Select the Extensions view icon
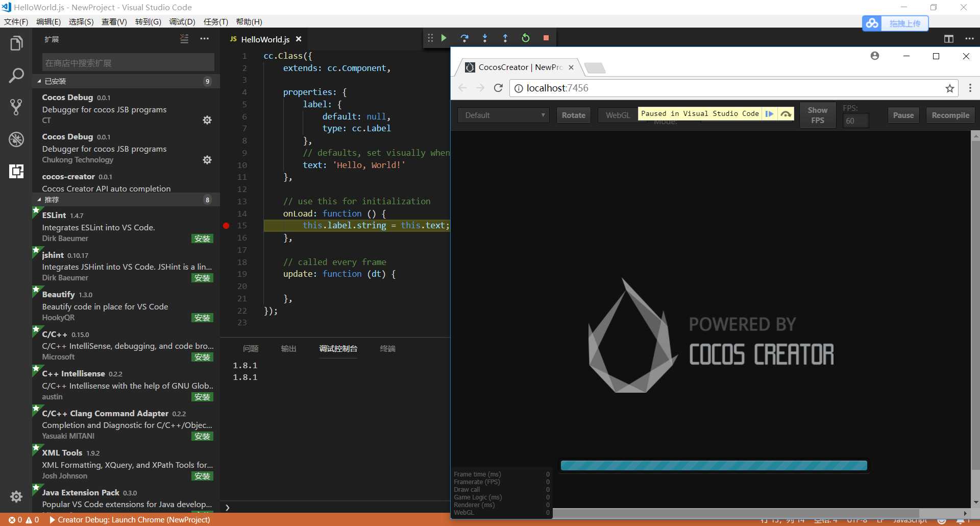980x526 pixels. pyautogui.click(x=16, y=171)
